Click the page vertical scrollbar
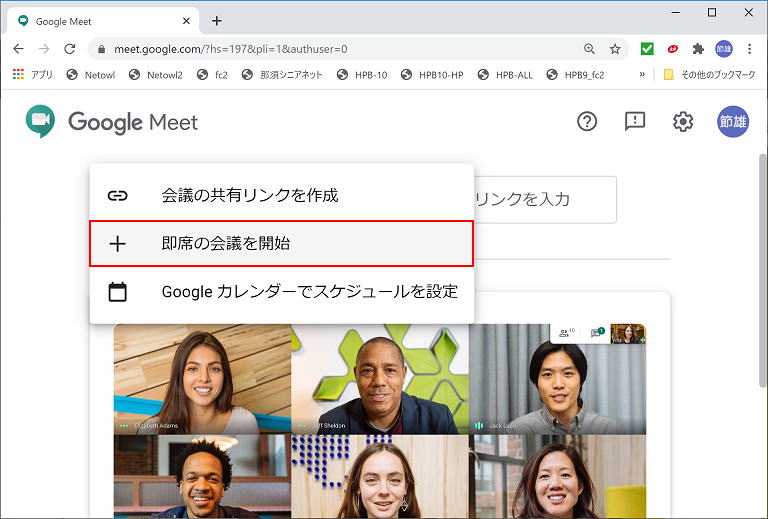768x519 pixels. pyautogui.click(x=763, y=269)
